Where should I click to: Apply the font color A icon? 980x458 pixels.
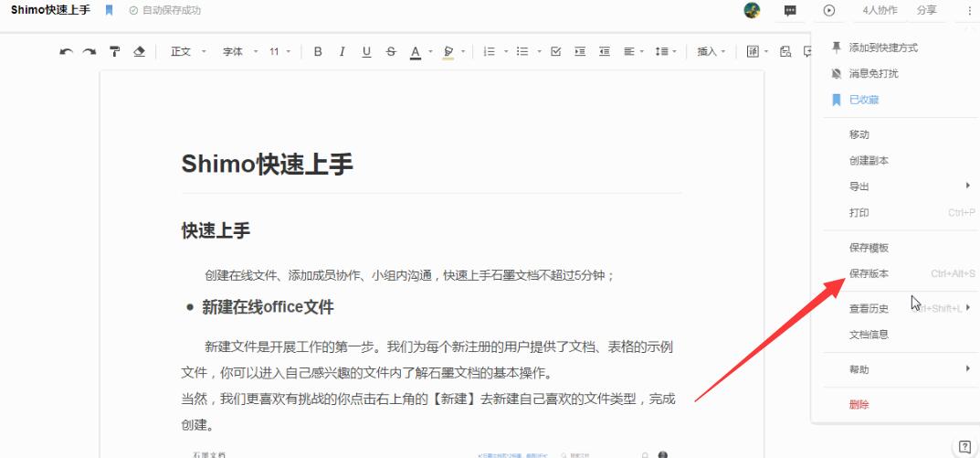pyautogui.click(x=416, y=52)
